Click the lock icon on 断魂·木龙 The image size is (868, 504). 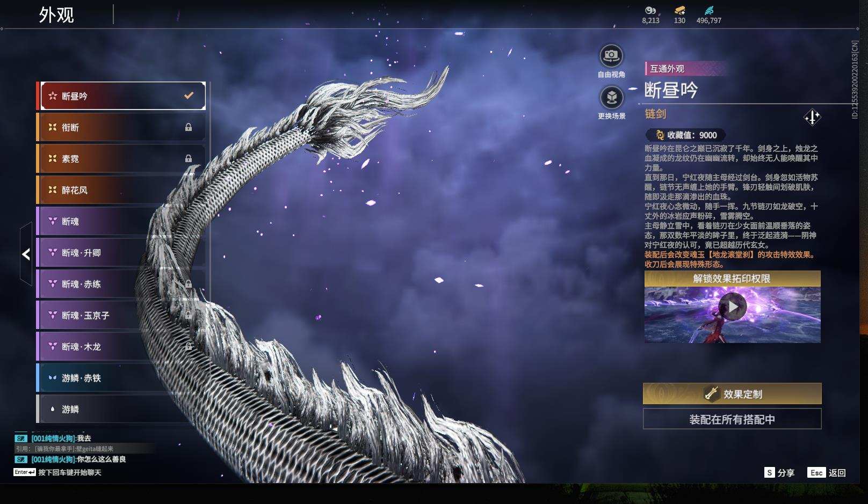(188, 346)
